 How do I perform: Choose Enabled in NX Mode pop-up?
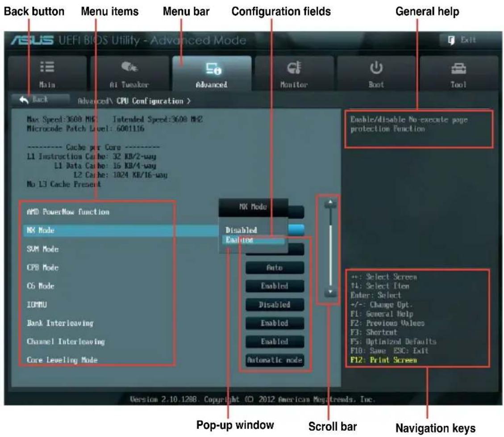[x=253, y=240]
